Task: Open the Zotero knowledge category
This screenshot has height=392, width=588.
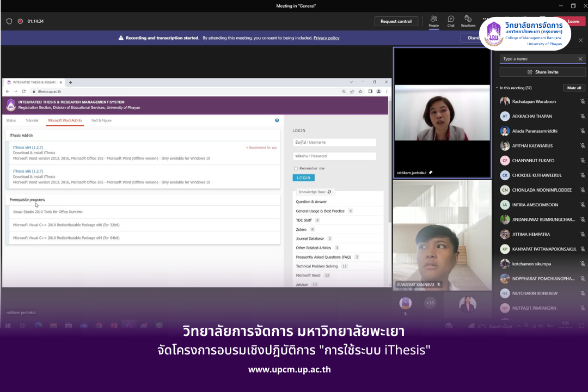Action: click(301, 230)
